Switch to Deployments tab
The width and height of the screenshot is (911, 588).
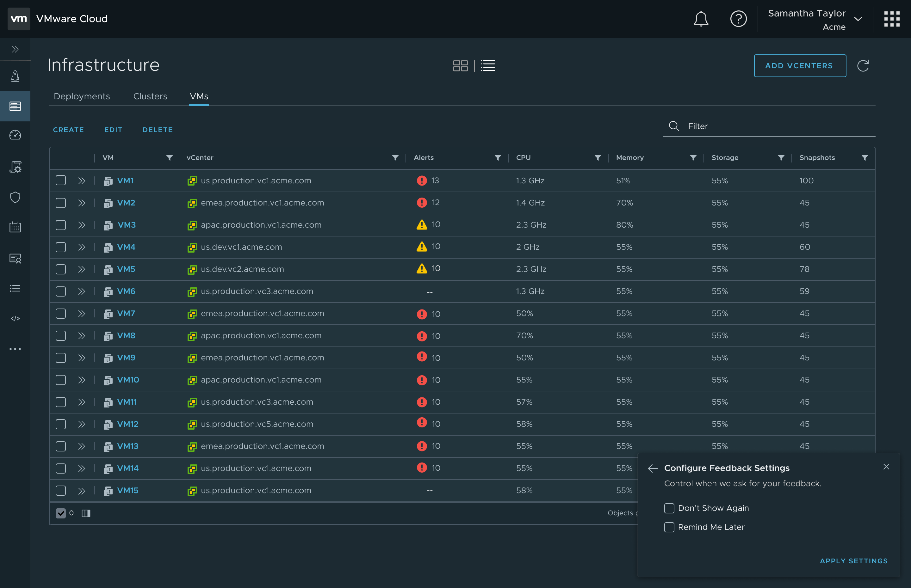pos(82,96)
